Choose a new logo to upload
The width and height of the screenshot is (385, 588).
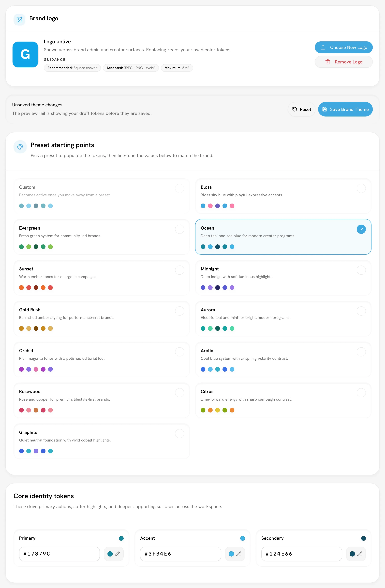344,47
